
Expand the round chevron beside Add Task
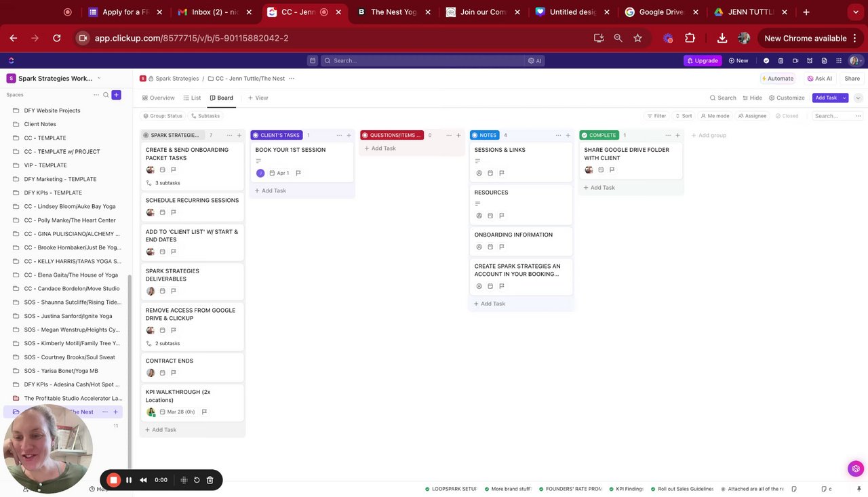tap(858, 98)
